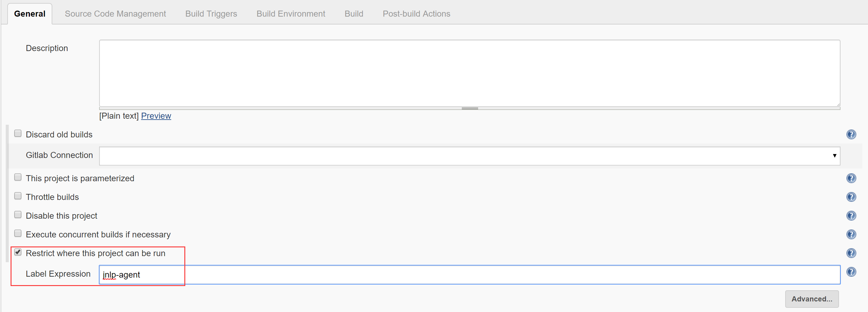Go to the Build Triggers tab

click(x=211, y=14)
